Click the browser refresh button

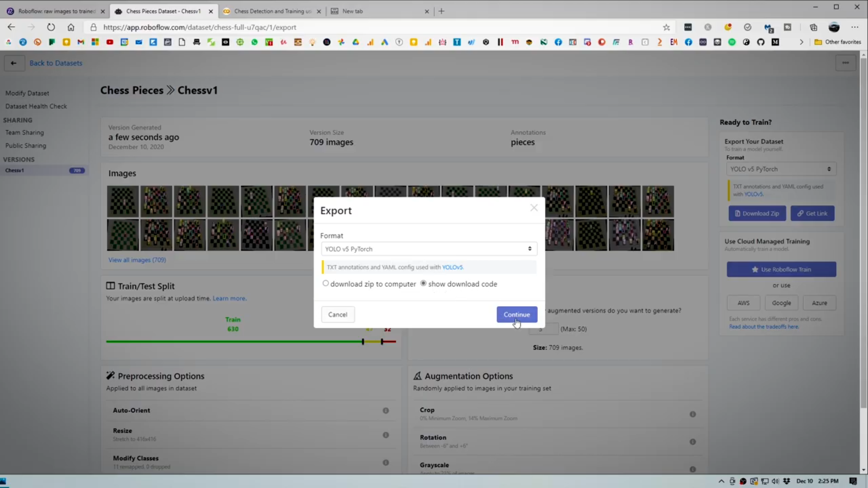(51, 27)
